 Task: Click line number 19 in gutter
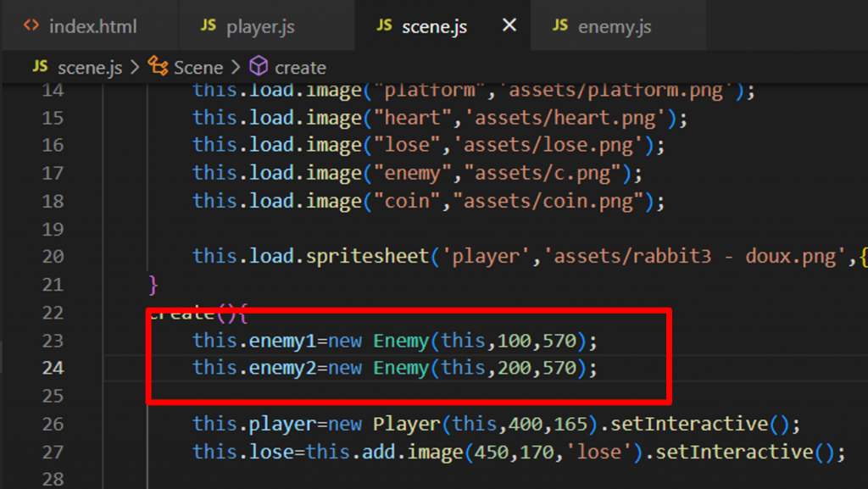pyautogui.click(x=53, y=229)
